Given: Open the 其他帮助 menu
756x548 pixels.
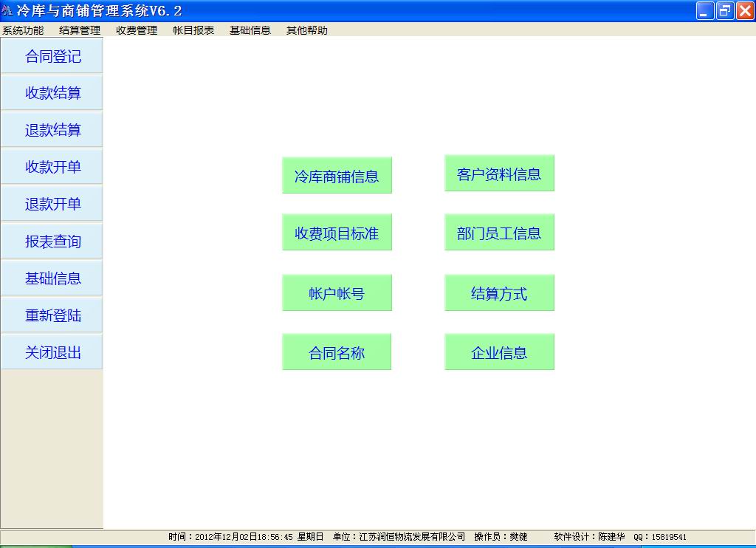Looking at the screenshot, I should click(x=307, y=30).
